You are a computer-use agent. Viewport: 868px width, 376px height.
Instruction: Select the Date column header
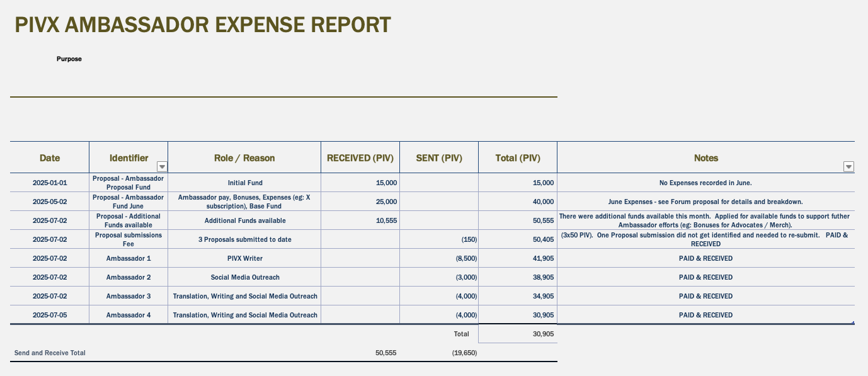50,158
